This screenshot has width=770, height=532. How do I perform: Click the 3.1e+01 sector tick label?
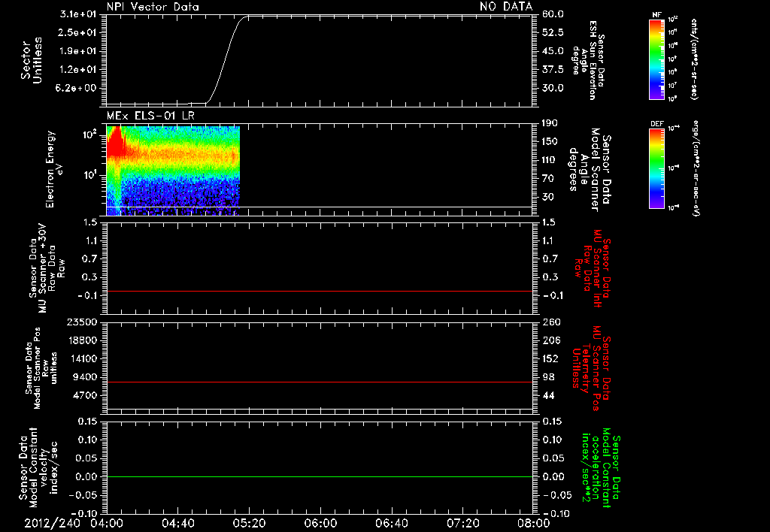(78, 14)
